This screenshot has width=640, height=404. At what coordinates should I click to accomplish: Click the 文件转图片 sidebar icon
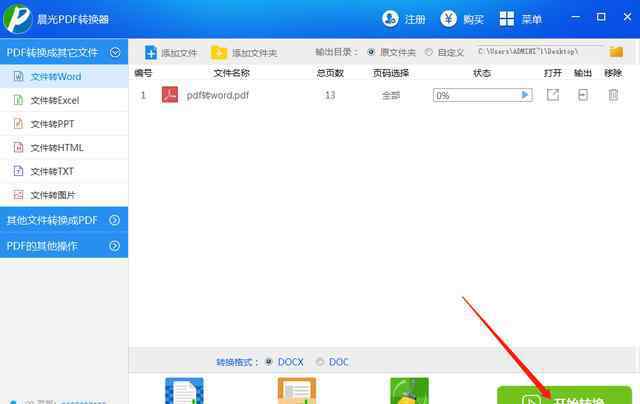[x=18, y=195]
